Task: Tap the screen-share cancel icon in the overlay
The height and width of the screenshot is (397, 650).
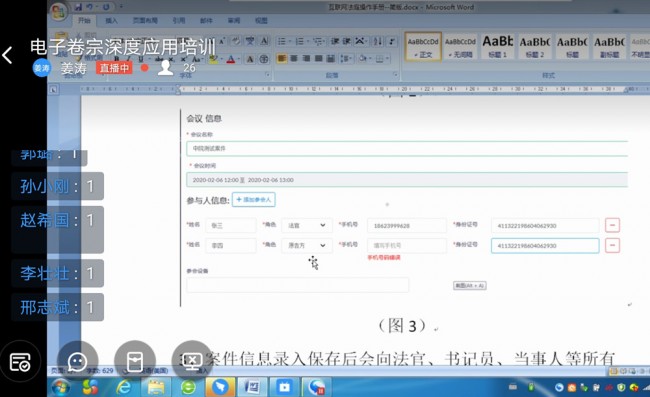Action: tap(192, 361)
